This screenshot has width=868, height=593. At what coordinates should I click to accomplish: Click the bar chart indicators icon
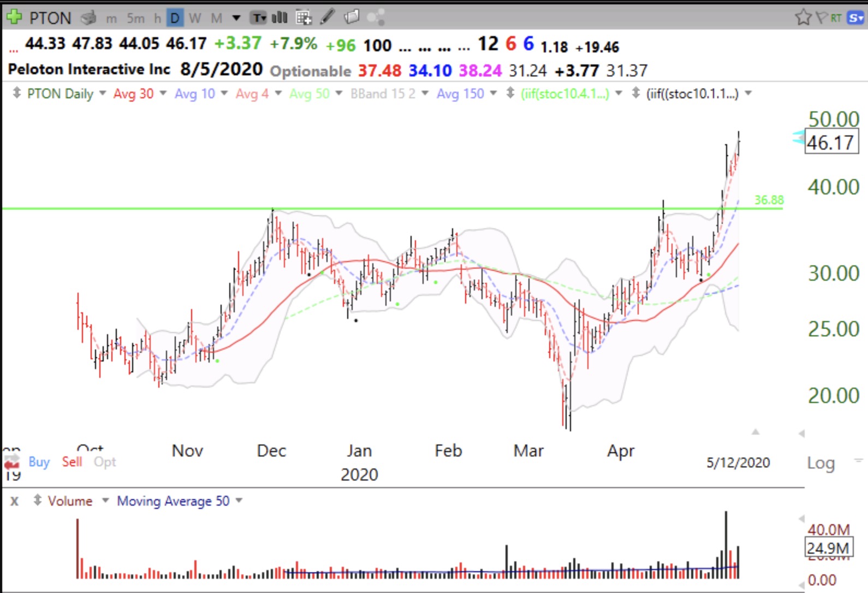(280, 17)
